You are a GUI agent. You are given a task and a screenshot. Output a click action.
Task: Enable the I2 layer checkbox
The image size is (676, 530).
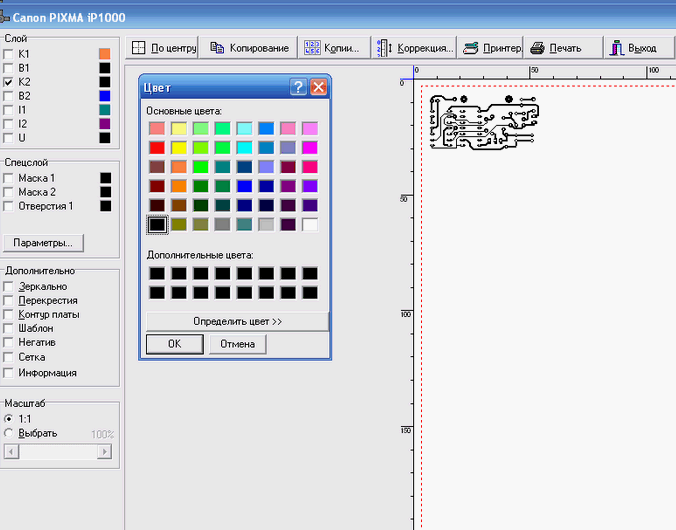coord(8,124)
